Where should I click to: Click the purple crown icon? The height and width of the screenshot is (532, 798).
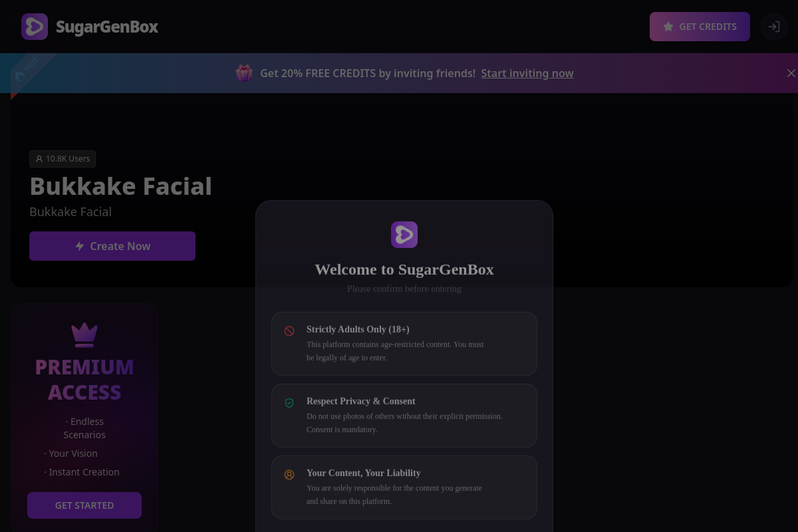coord(84,334)
